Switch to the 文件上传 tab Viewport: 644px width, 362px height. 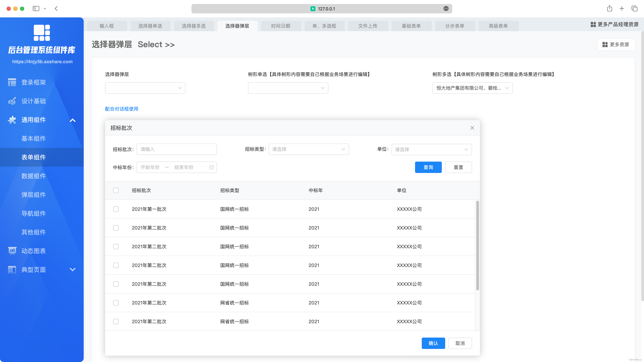(368, 26)
